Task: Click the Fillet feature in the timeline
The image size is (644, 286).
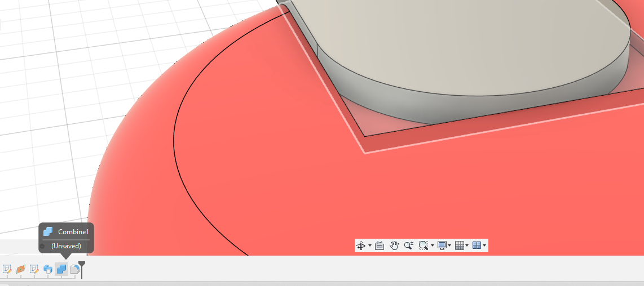Action: [74, 269]
